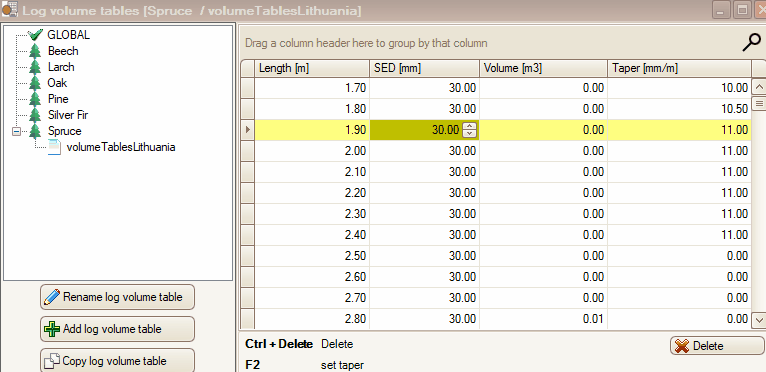Click the Taper cell 10.00 in row 1.70
The image size is (766, 372).
(x=679, y=88)
